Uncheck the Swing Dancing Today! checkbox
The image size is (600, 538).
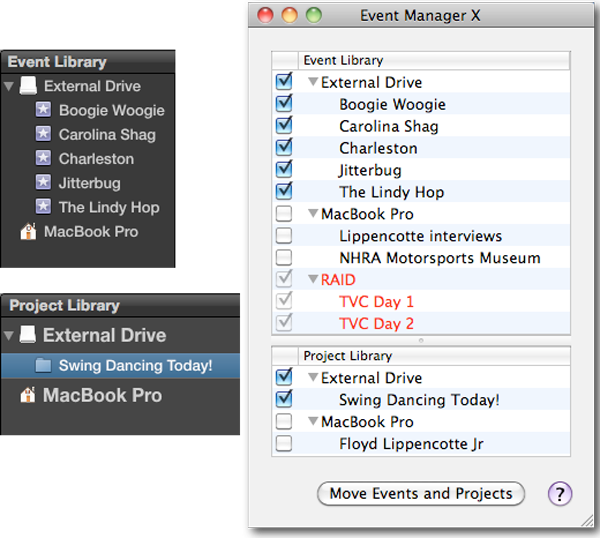coord(284,399)
